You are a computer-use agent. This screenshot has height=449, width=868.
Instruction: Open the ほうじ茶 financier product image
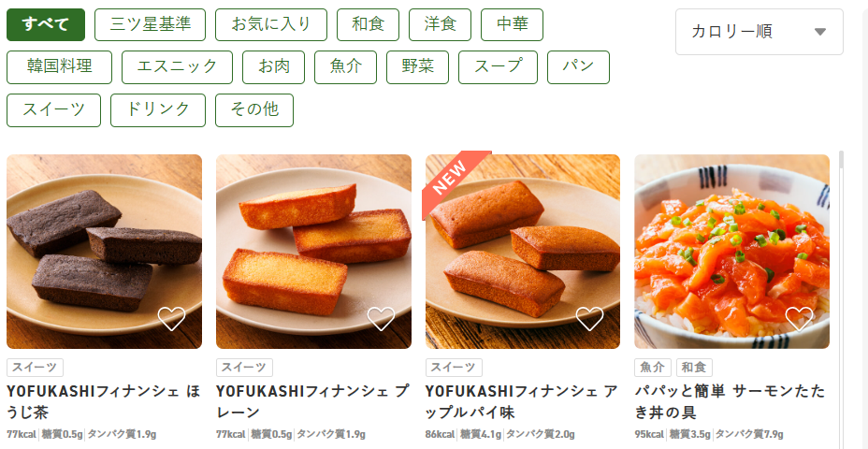104,252
